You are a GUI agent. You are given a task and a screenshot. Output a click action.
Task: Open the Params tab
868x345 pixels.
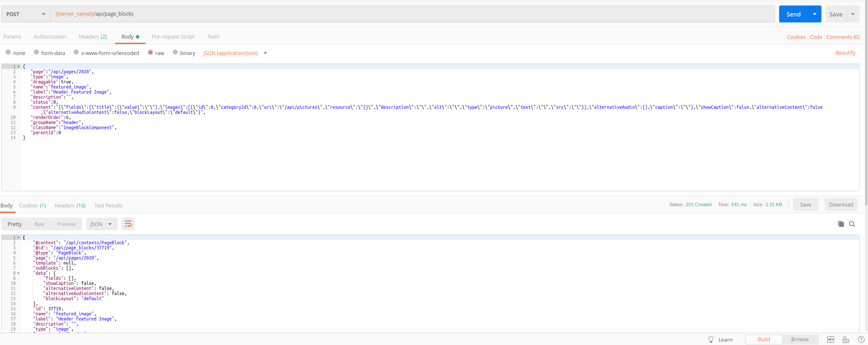pyautogui.click(x=12, y=37)
